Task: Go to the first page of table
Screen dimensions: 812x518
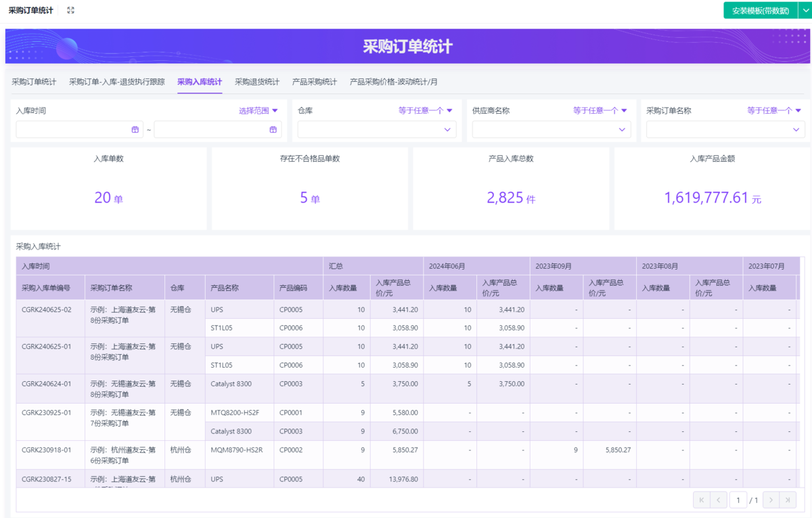Action: 701,500
